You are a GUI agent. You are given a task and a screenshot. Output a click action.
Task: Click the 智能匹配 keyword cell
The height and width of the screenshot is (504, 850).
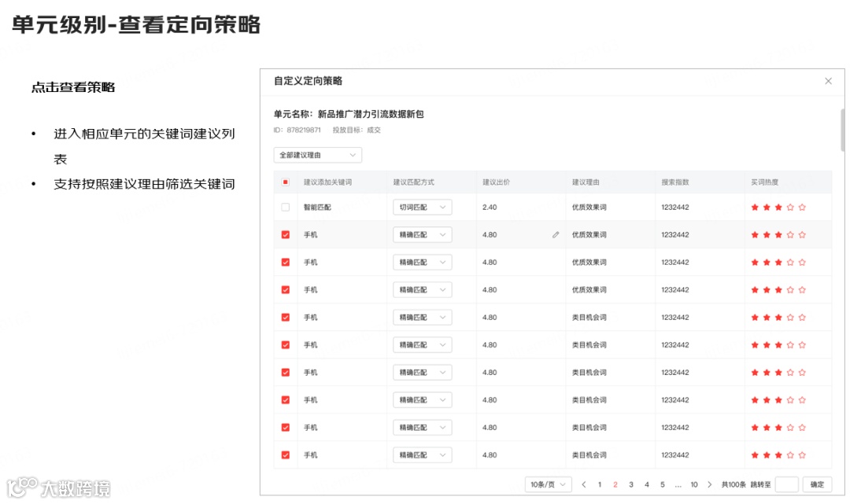317,207
